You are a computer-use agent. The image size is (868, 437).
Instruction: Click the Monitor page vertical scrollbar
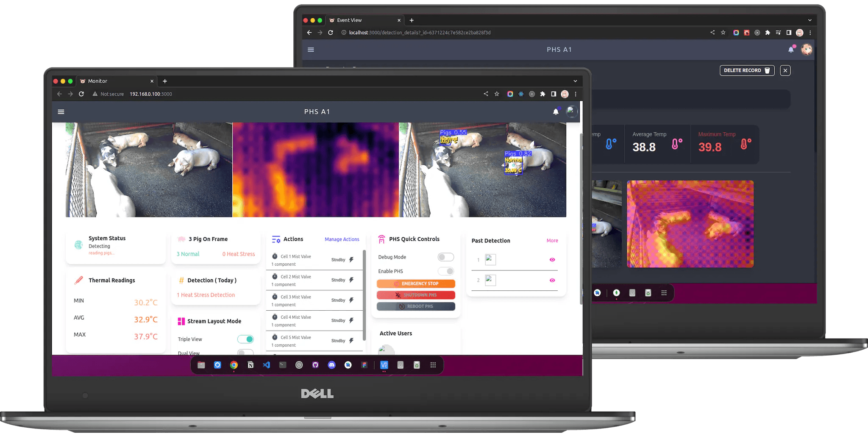click(581, 219)
